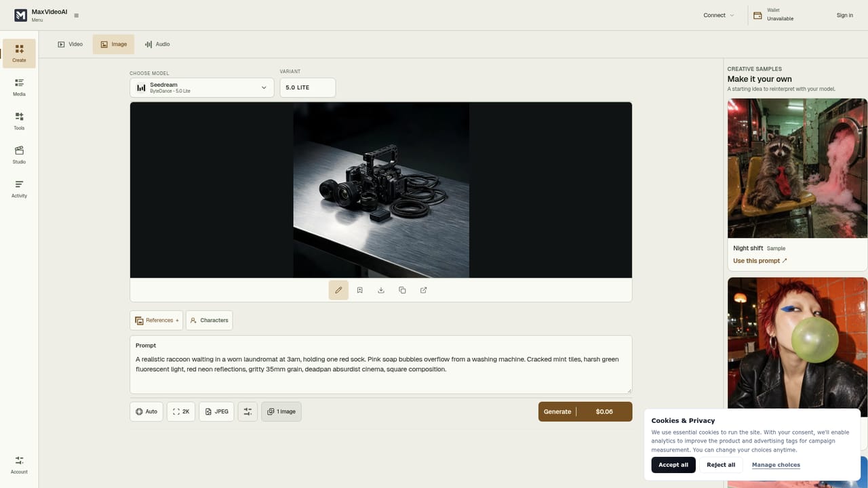Go to Media in the sidebar
Screen dimensions: 868x488
pos(19,87)
